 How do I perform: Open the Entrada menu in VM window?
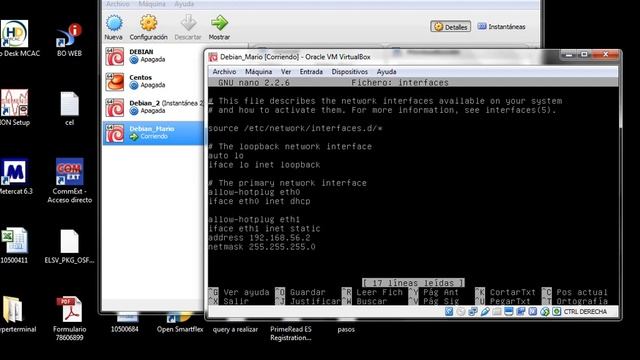click(x=311, y=71)
